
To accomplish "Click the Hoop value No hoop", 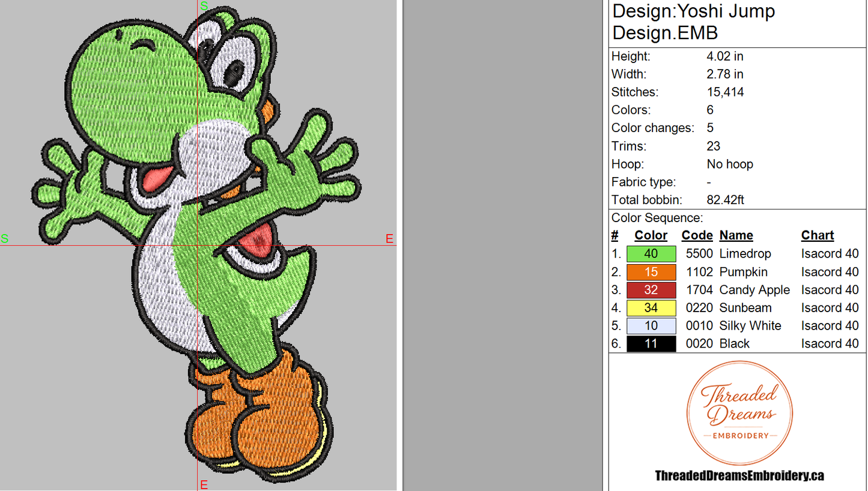I will point(730,164).
